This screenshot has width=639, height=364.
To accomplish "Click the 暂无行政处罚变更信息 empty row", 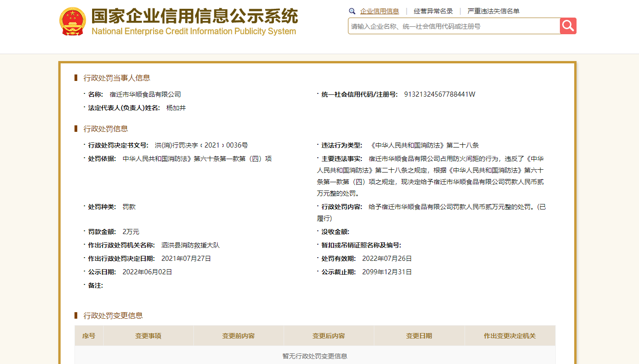I will click(x=315, y=356).
